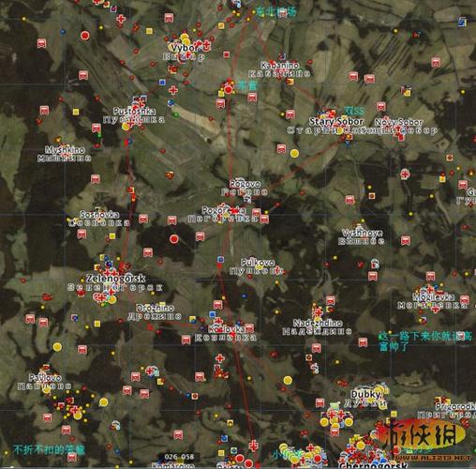
Task: Select the cyan XSS annotation near Stary Sobor
Action: [x=354, y=111]
